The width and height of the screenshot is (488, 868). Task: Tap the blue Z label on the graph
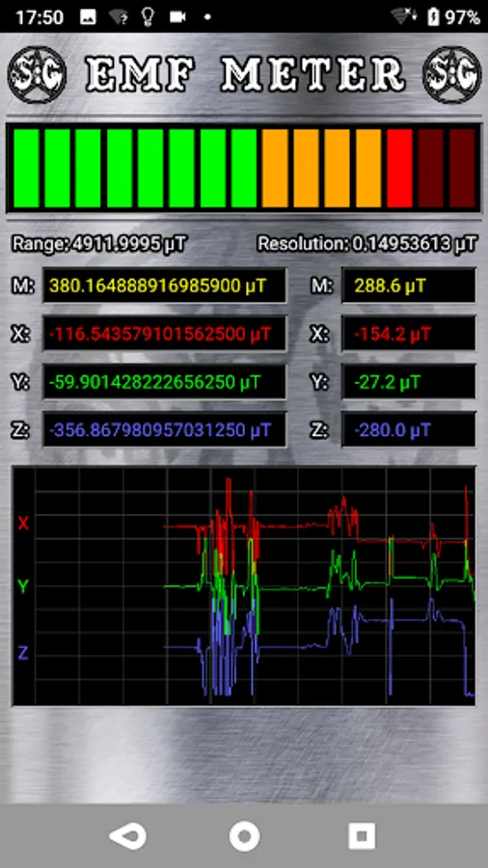(23, 653)
